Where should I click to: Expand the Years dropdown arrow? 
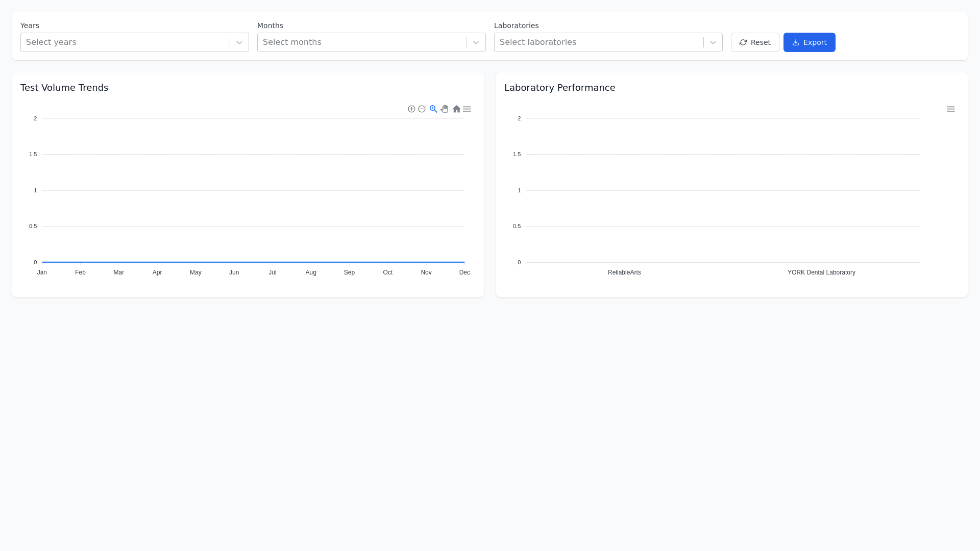click(239, 42)
